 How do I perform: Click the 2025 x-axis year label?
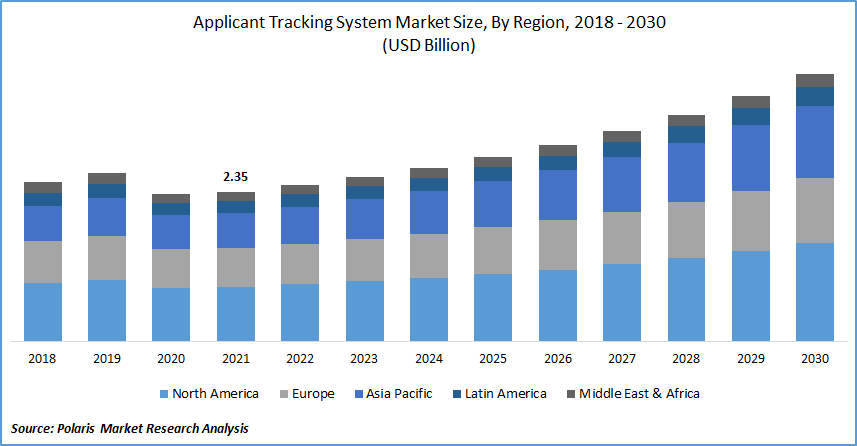(492, 358)
